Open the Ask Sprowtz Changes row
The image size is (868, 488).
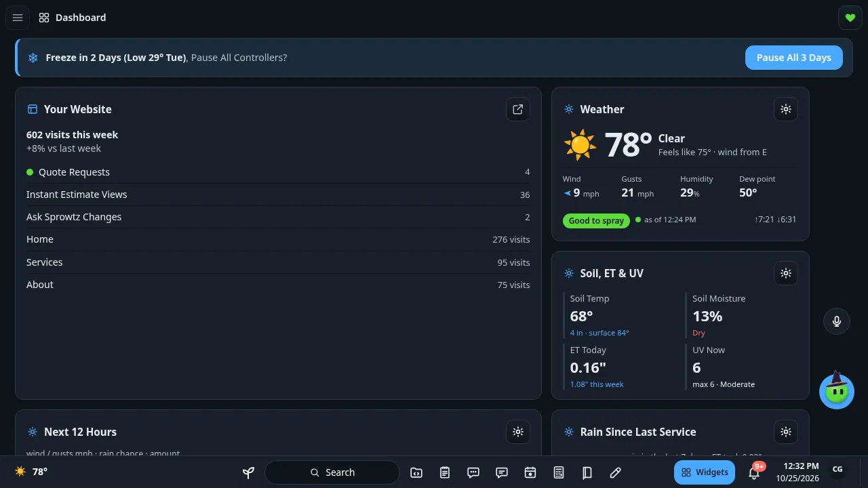coord(278,217)
